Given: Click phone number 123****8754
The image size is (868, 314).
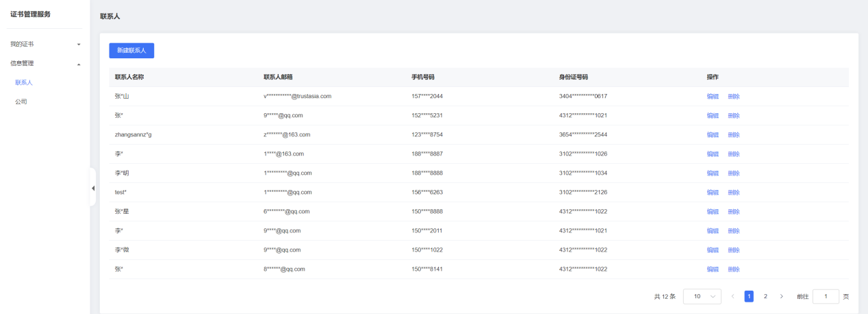Looking at the screenshot, I should [427, 134].
